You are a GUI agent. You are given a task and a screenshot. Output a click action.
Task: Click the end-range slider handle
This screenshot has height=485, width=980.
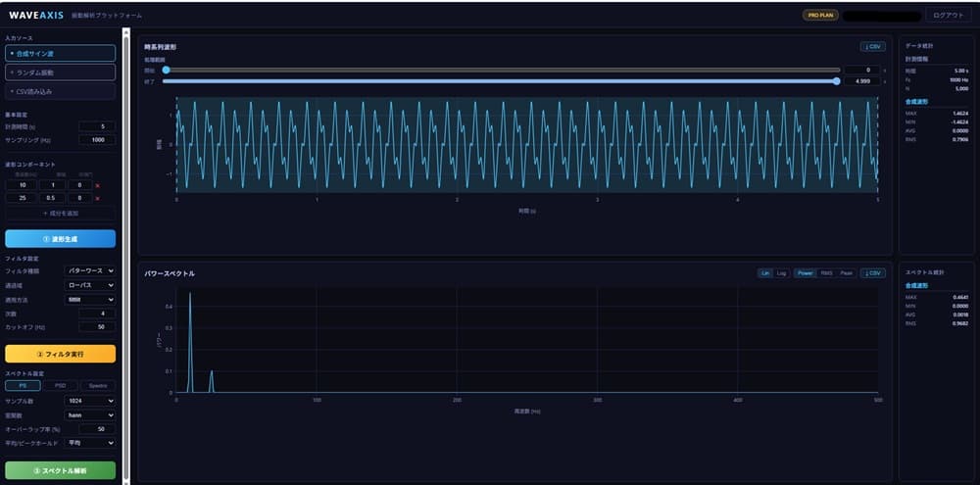(836, 81)
